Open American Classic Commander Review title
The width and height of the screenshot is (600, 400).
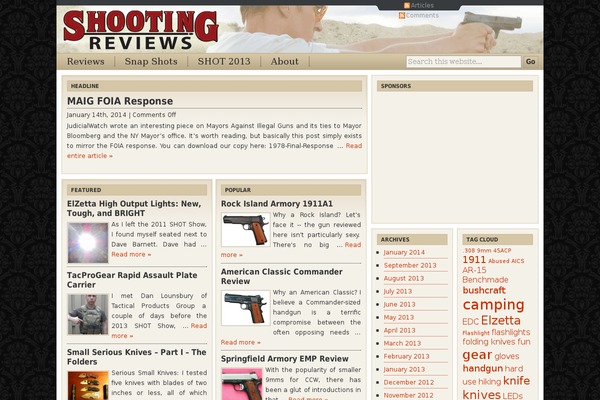pos(282,276)
